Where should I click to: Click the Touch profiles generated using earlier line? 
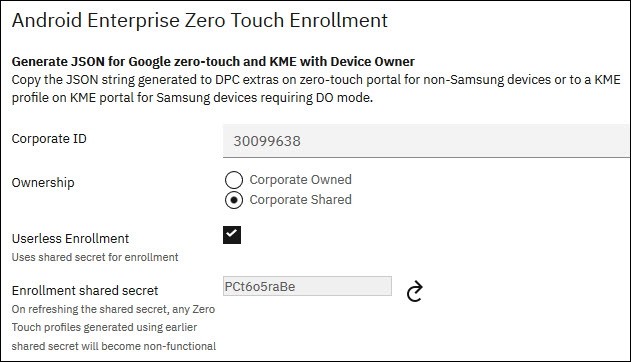click(x=104, y=327)
